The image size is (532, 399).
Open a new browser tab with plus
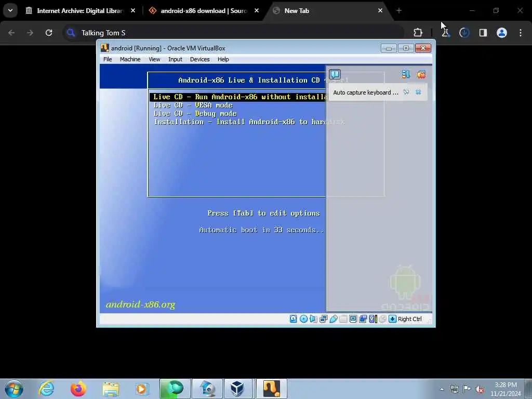[398, 11]
